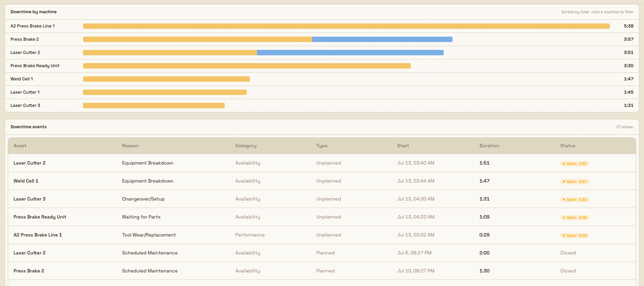Filter by Press Brake 2 machine label
This screenshot has width=644, height=286.
(25, 39)
